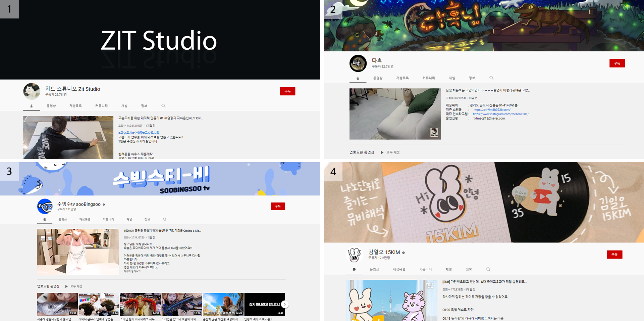644x321 pixels.
Task: Play the Zit Studio featured hamster mansion video
Action: [68, 137]
